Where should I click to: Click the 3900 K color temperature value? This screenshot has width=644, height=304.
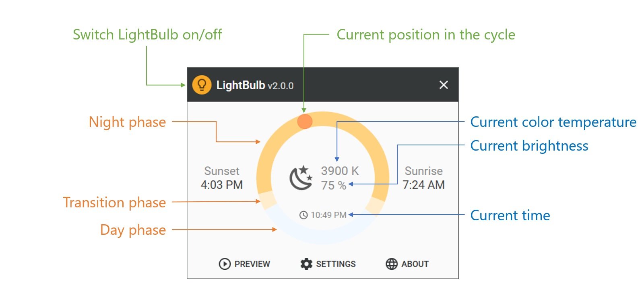[340, 171]
